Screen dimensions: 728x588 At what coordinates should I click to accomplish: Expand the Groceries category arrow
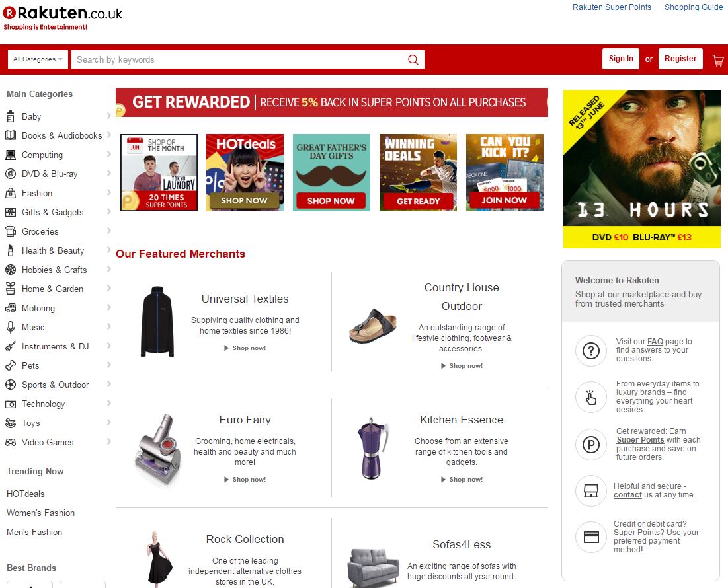click(108, 231)
